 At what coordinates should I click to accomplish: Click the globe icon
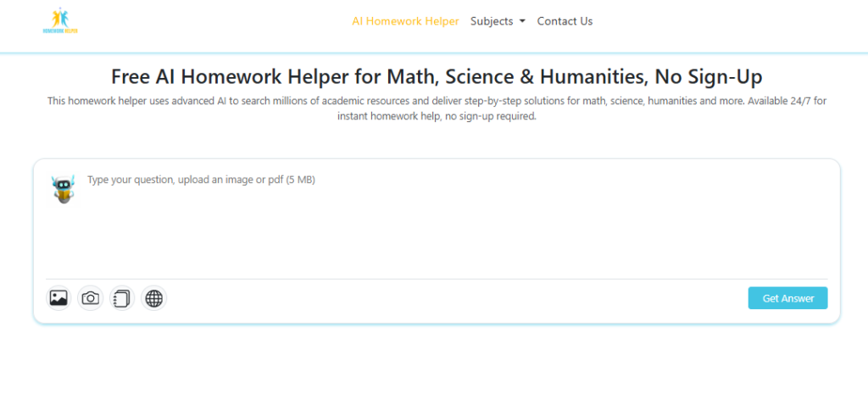click(x=153, y=298)
